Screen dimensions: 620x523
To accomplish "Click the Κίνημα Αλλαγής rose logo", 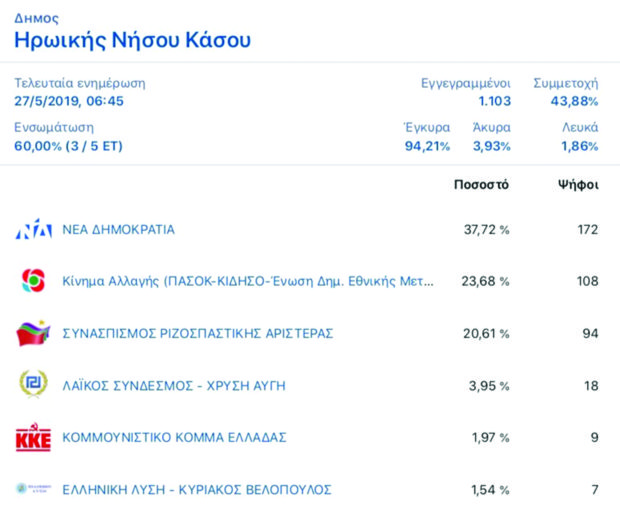I will (33, 282).
